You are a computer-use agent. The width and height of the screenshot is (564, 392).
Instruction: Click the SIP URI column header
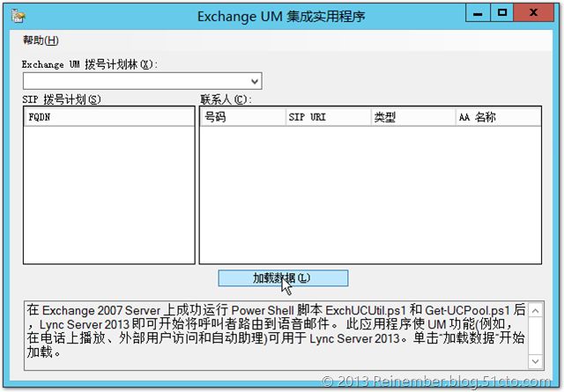(329, 117)
